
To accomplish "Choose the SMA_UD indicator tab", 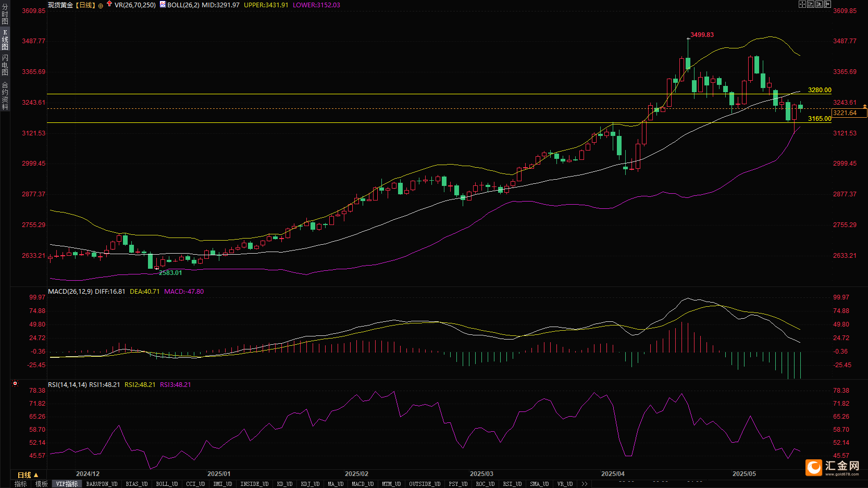I will click(x=540, y=484).
